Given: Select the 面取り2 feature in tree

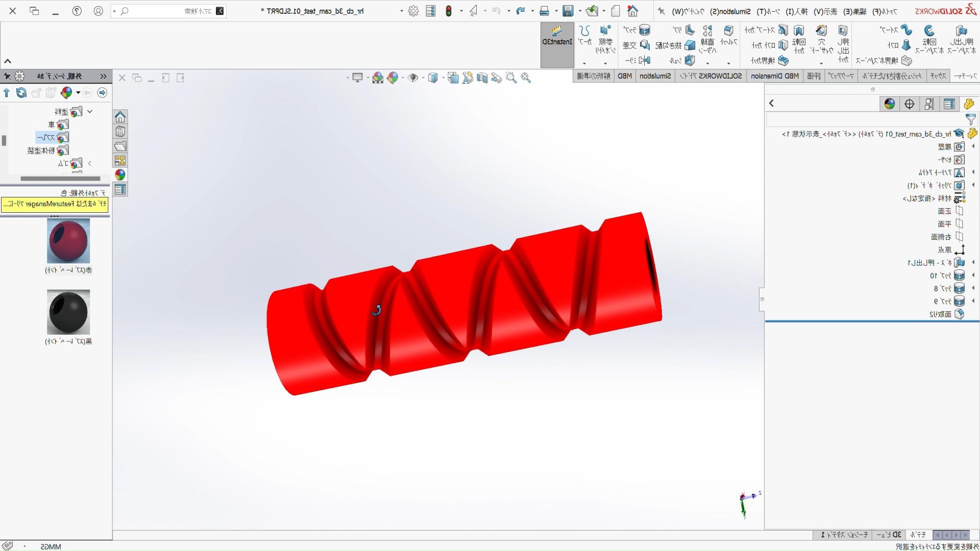Looking at the screenshot, I should tap(947, 314).
